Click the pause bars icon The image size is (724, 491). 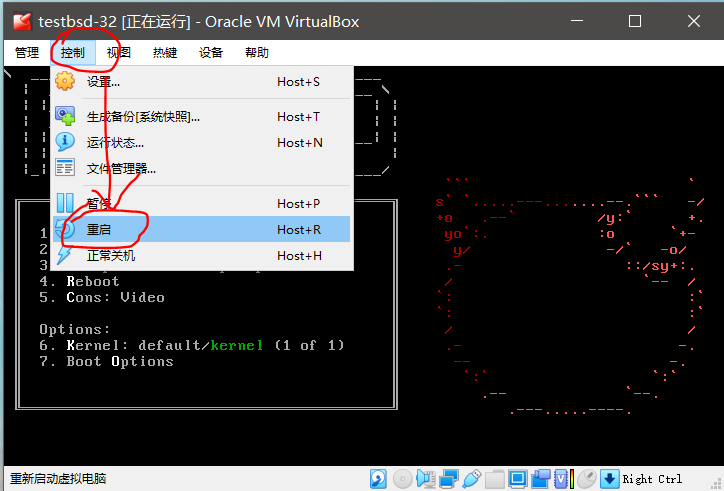[x=65, y=203]
